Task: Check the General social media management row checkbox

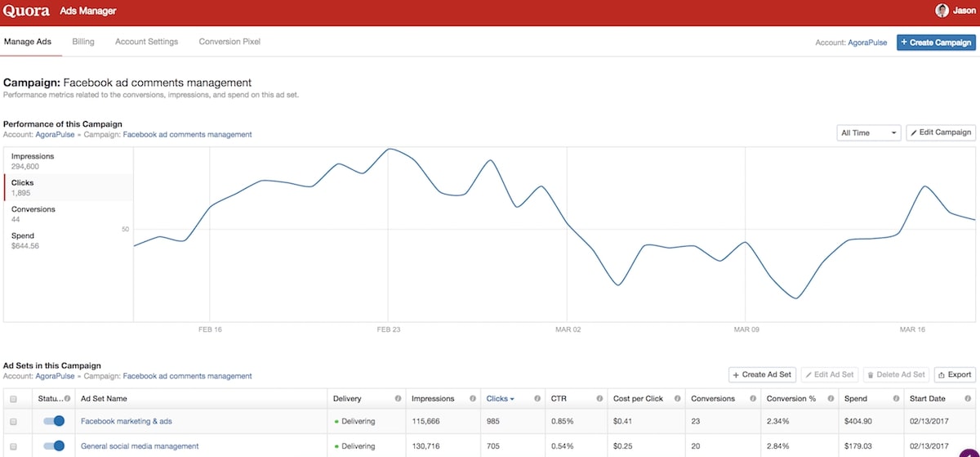Action: [x=13, y=446]
